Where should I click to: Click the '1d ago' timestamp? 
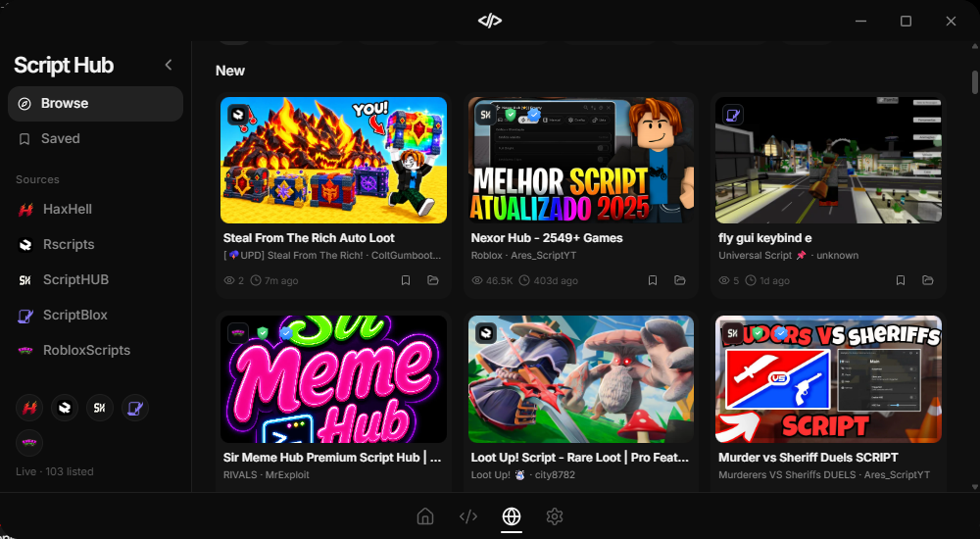(767, 280)
